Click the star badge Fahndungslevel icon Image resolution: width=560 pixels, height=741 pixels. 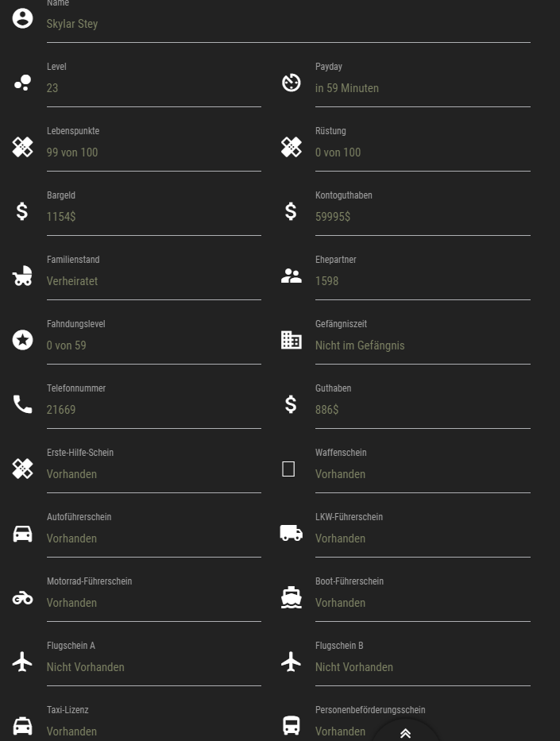pyautogui.click(x=22, y=340)
